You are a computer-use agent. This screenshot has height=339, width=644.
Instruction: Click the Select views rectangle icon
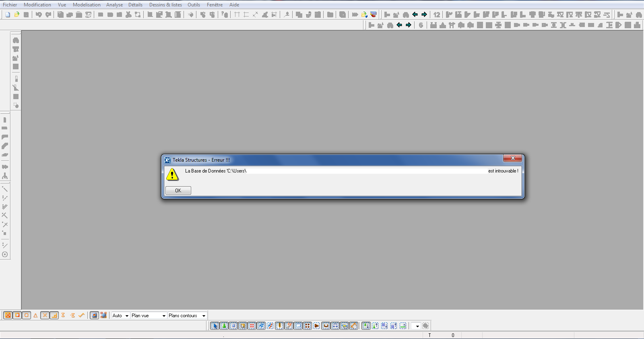[298, 326]
